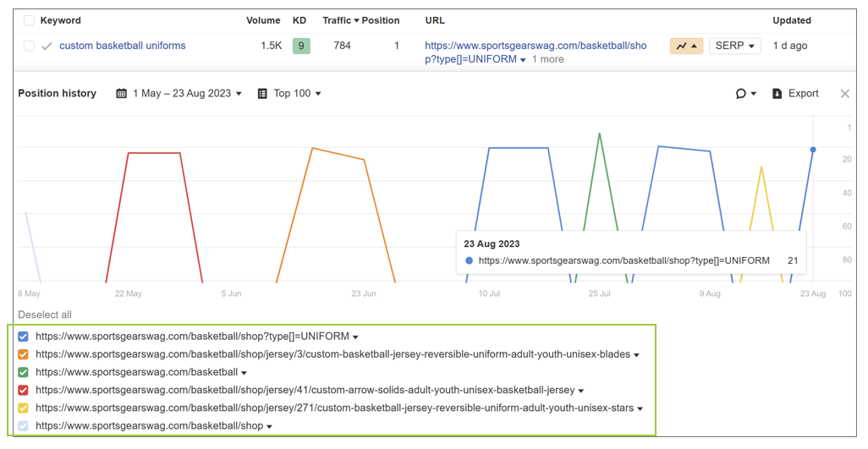Open the SERP dropdown
Screen dimensions: 868x449
(734, 46)
